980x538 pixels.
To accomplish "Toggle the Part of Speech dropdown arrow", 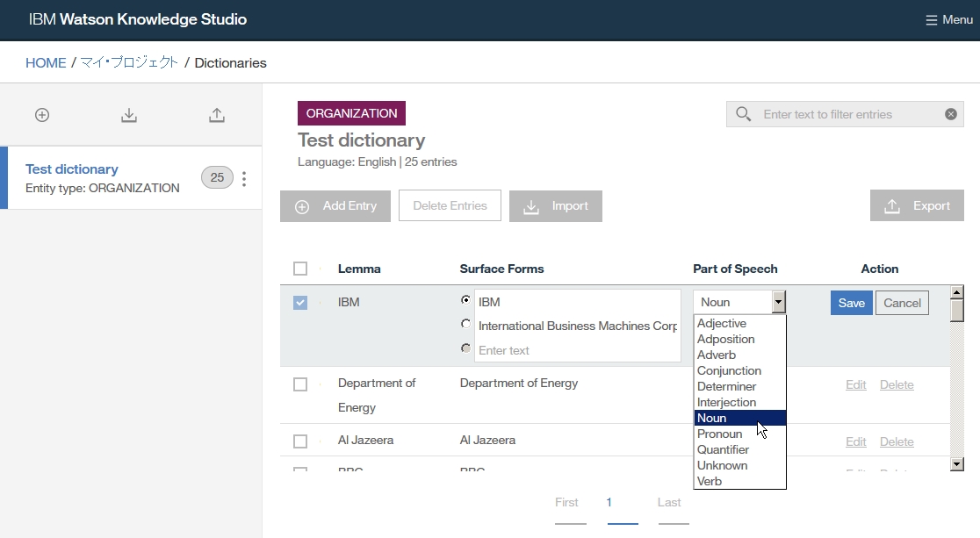I will [x=778, y=303].
